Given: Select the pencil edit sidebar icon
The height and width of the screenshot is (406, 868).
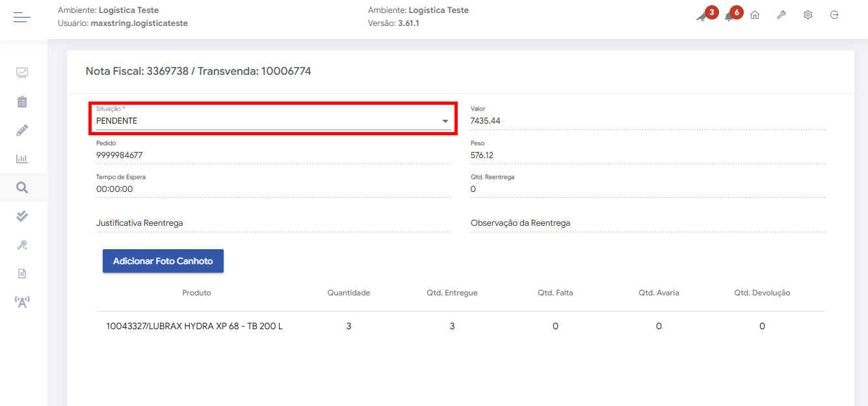Looking at the screenshot, I should pos(22,130).
